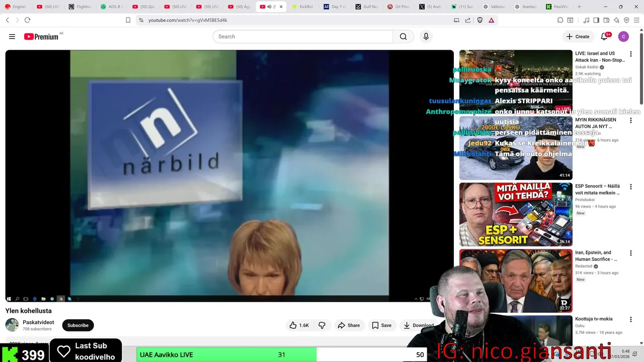Open Koottuja tv-mokia video title
This screenshot has width=644, height=362.
pyautogui.click(x=594, y=319)
